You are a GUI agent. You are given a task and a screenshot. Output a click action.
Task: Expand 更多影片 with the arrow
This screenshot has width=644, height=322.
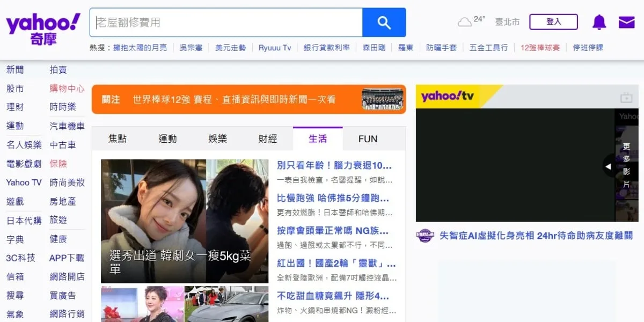point(608,166)
